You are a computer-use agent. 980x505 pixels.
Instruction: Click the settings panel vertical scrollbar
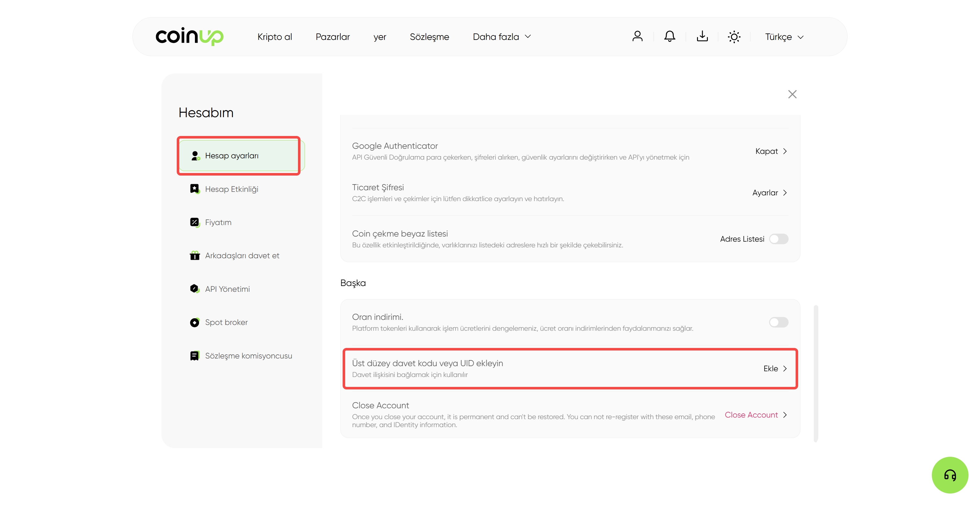[x=816, y=373]
